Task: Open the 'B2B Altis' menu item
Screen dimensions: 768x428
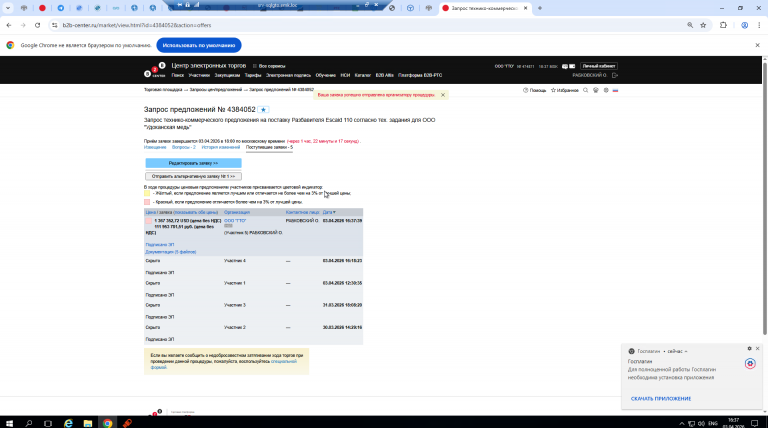Action: [384, 75]
